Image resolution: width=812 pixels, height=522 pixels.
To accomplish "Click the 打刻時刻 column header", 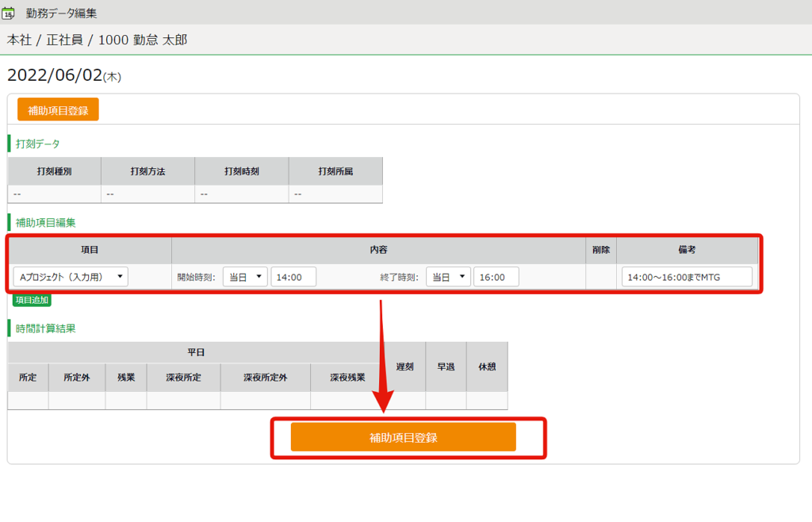I will 242,171.
